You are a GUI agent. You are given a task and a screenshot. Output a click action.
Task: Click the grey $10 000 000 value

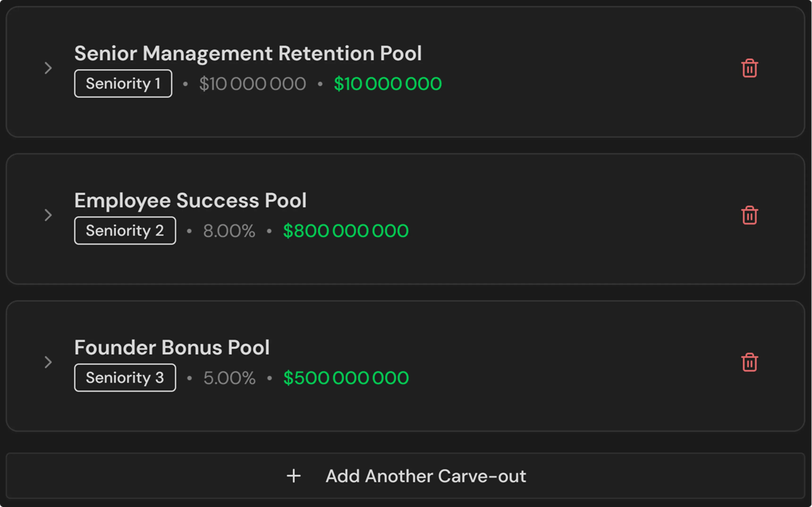pos(252,84)
